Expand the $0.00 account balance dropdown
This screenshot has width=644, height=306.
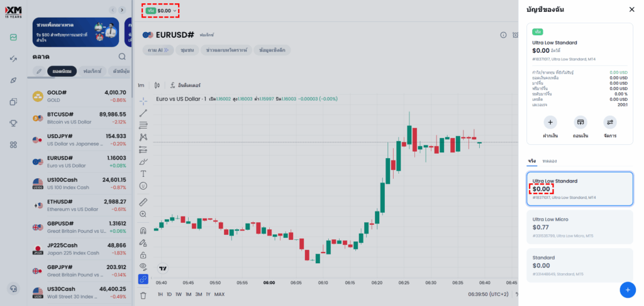point(162,11)
